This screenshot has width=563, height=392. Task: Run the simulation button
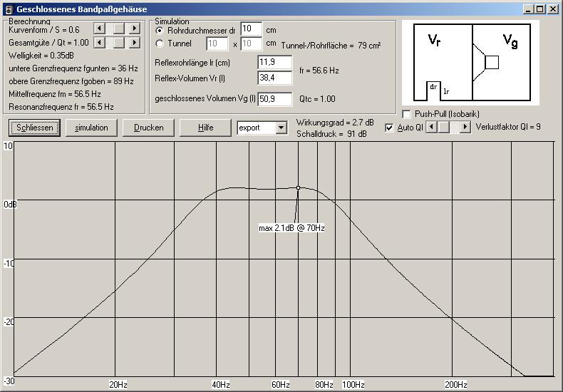(x=91, y=128)
